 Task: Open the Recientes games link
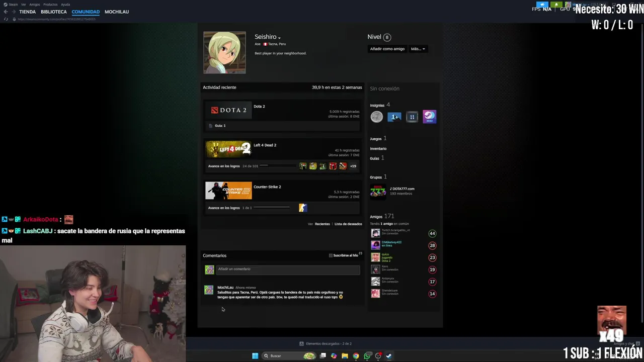point(323,224)
